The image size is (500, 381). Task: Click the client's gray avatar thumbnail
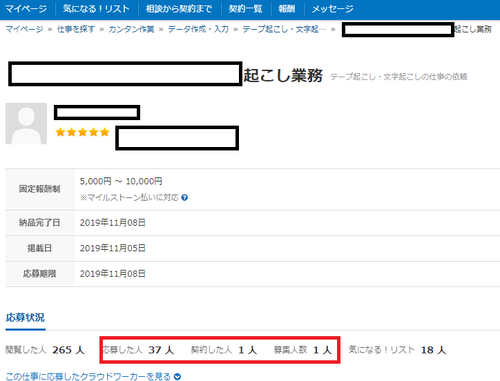[x=26, y=124]
